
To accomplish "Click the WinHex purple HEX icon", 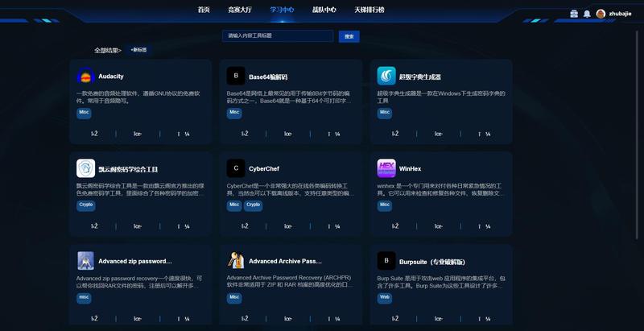I will (x=386, y=168).
